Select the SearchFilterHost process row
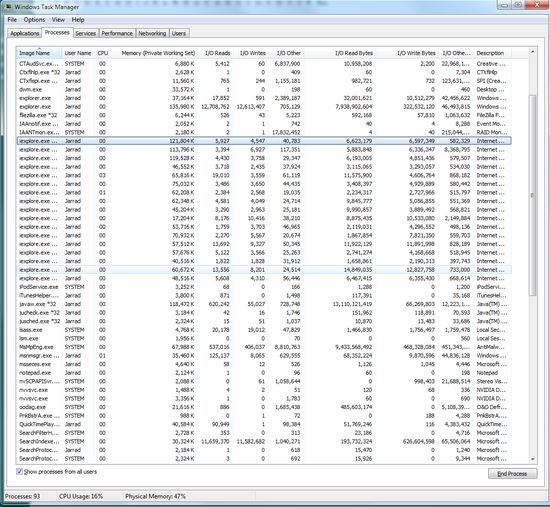This screenshot has height=507, width=550. 264,433
